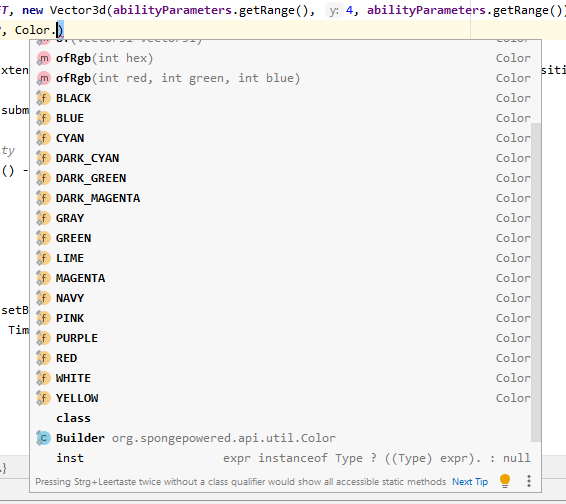Choose CYAN from completion list
This screenshot has width=566, height=504.
tap(283, 138)
